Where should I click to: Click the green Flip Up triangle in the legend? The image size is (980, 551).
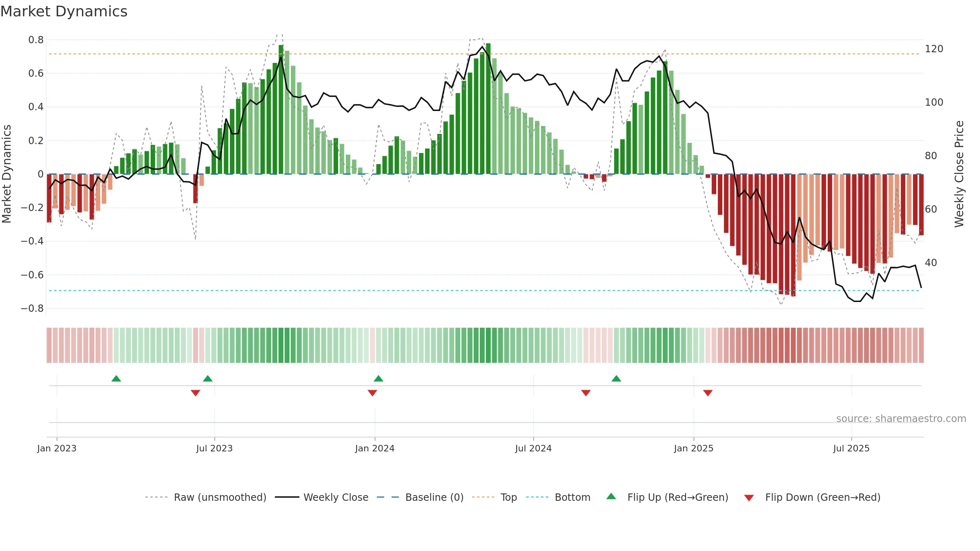click(611, 496)
